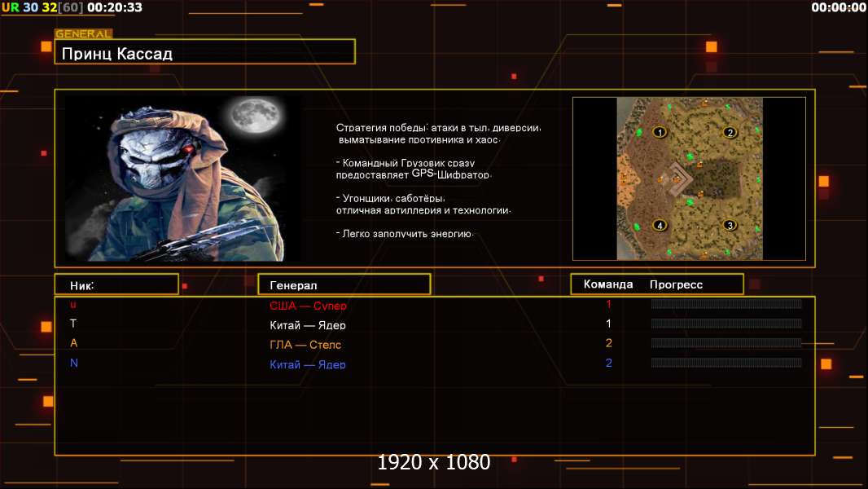Click the "Генерал" column header
Image resolution: width=868 pixels, height=489 pixels.
pyautogui.click(x=344, y=284)
